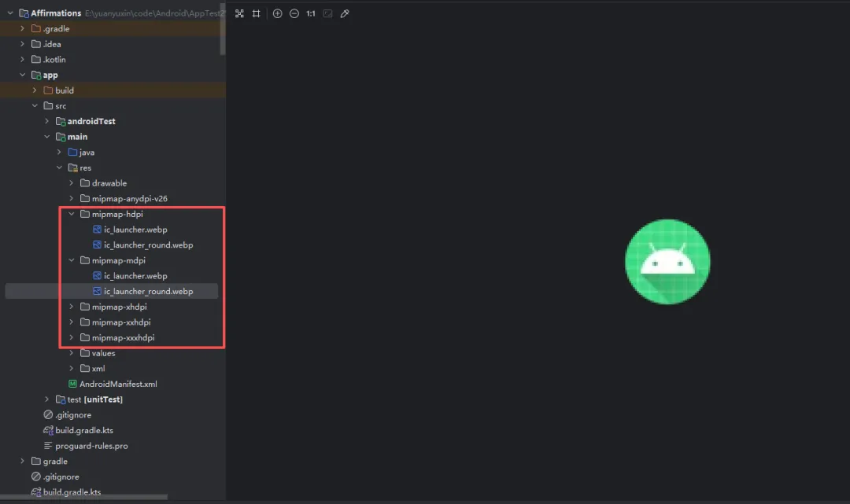
Task: Select the drawable folder label
Action: click(109, 183)
